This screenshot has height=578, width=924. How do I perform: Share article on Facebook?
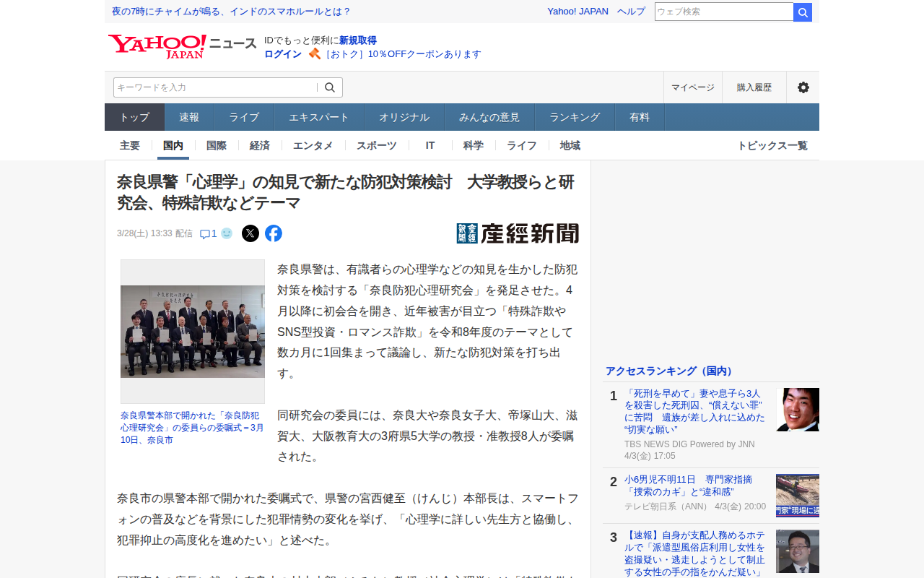tap(274, 233)
